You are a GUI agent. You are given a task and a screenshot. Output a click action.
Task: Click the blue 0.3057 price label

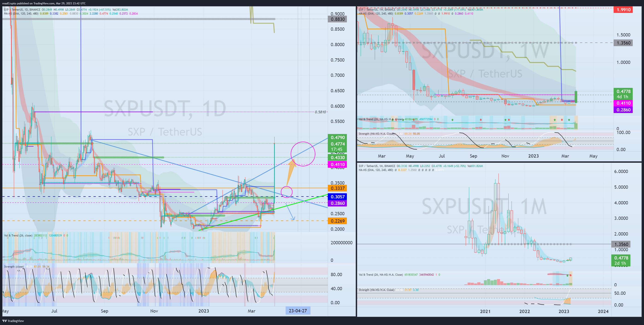[x=337, y=197]
